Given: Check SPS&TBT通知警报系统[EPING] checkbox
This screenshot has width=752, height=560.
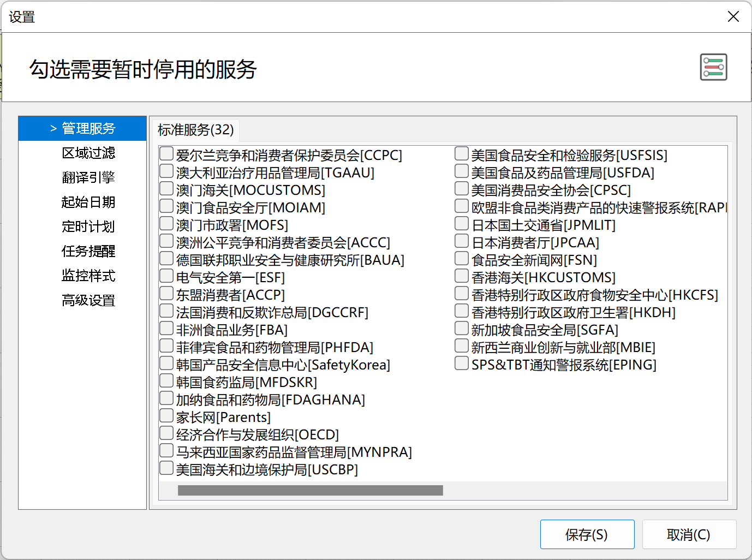Looking at the screenshot, I should [462, 364].
